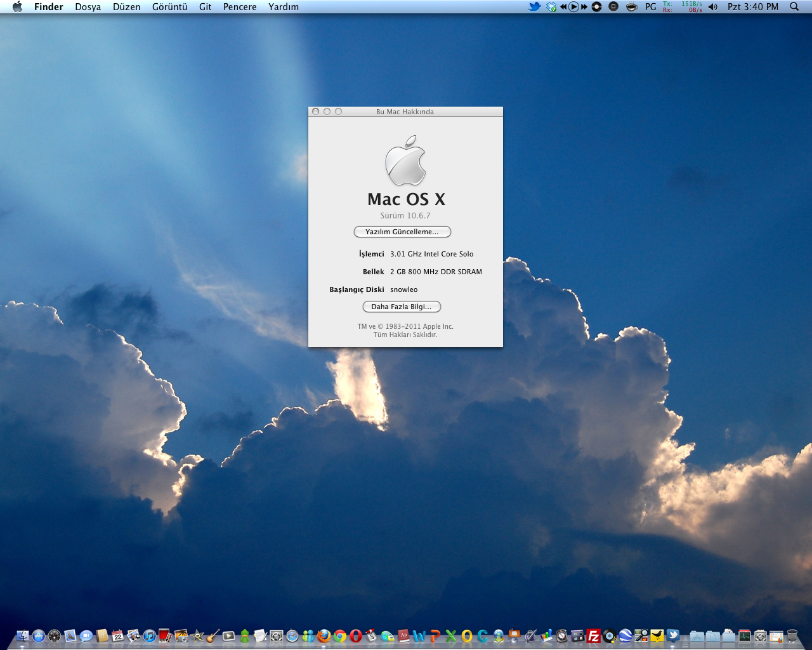Launch Microsoft PowerPoint from the Dock

pyautogui.click(x=435, y=635)
